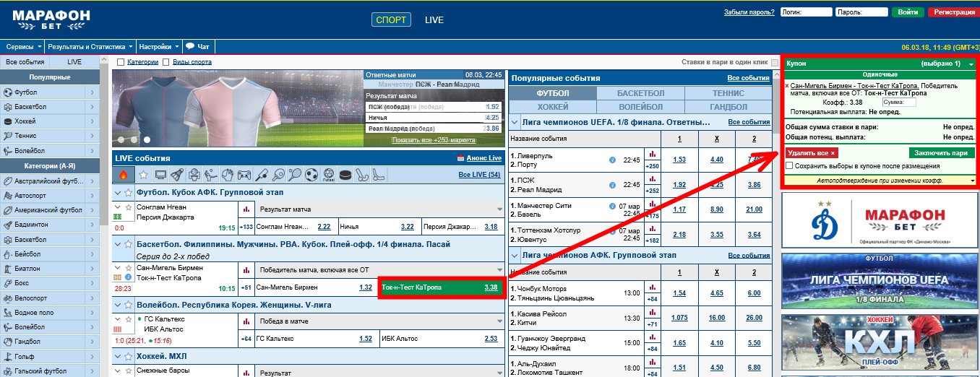
Task: Select ГАНДБОЛ tab in Популярные события
Action: pos(728,106)
